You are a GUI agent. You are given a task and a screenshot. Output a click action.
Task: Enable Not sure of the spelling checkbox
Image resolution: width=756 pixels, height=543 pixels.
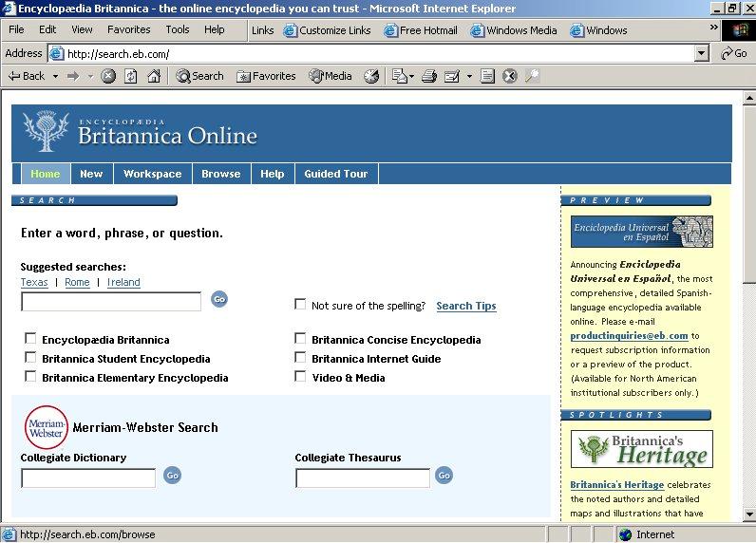pyautogui.click(x=300, y=304)
